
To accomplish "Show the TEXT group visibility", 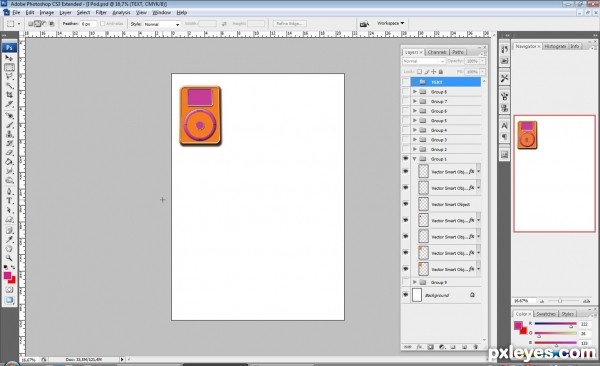I will click(x=406, y=82).
